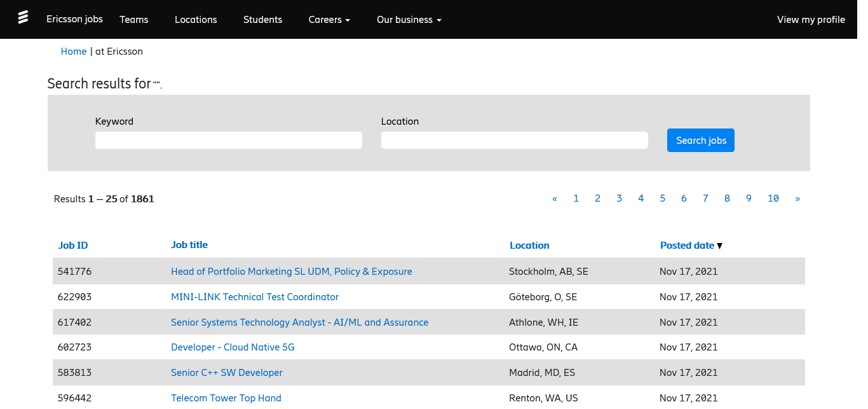Sort the table by Job title
Viewport: 868px width, 409px height.
[x=189, y=245]
